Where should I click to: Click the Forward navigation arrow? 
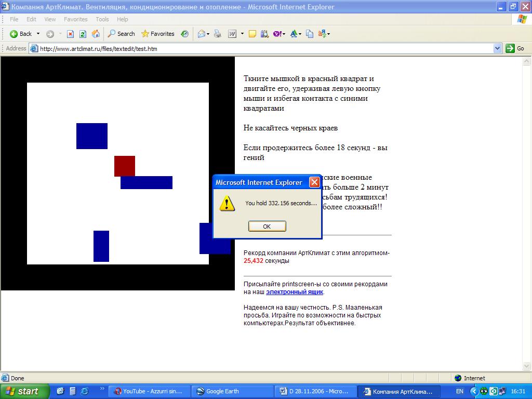point(50,34)
